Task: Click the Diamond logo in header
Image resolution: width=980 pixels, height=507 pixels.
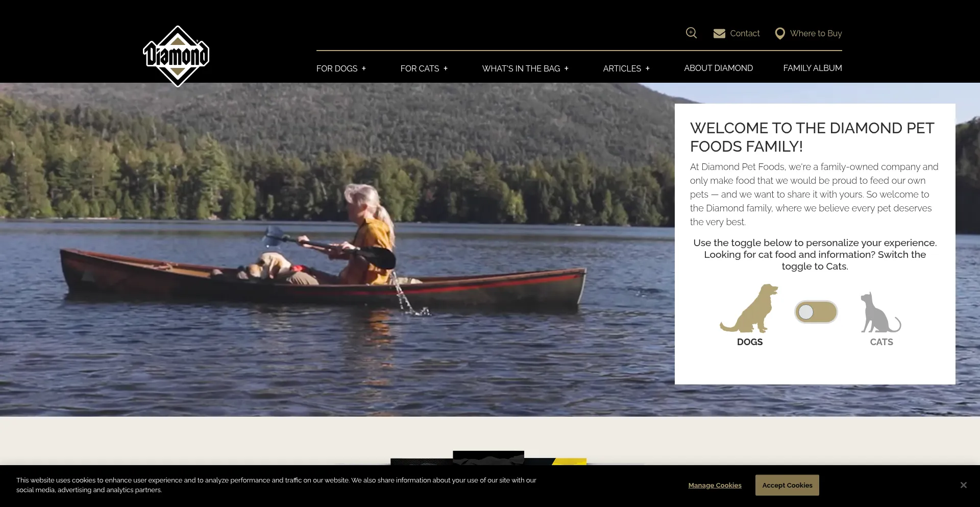Action: (176, 56)
